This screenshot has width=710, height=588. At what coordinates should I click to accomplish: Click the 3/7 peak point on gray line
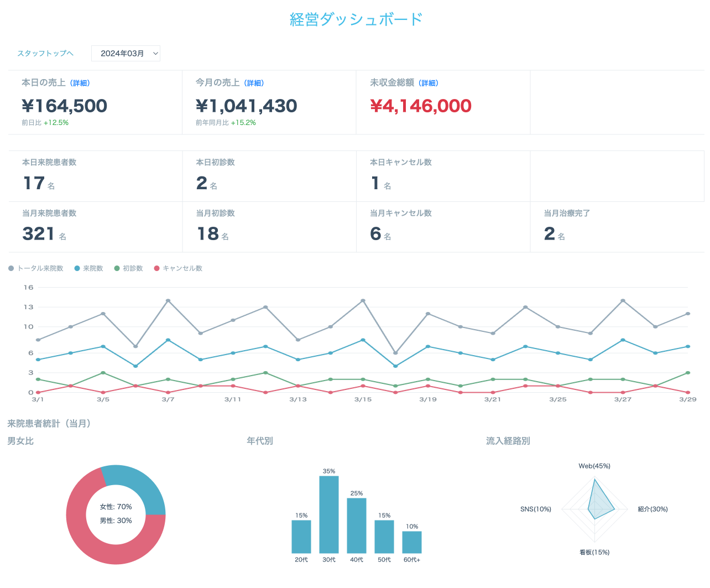(x=168, y=300)
